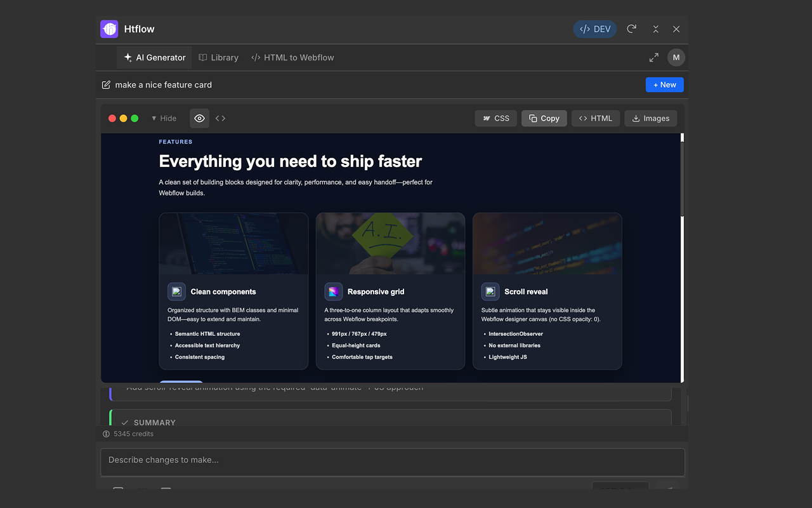812x508 pixels.
Task: Click the 'make a nice feature card' title
Action: [x=164, y=84]
